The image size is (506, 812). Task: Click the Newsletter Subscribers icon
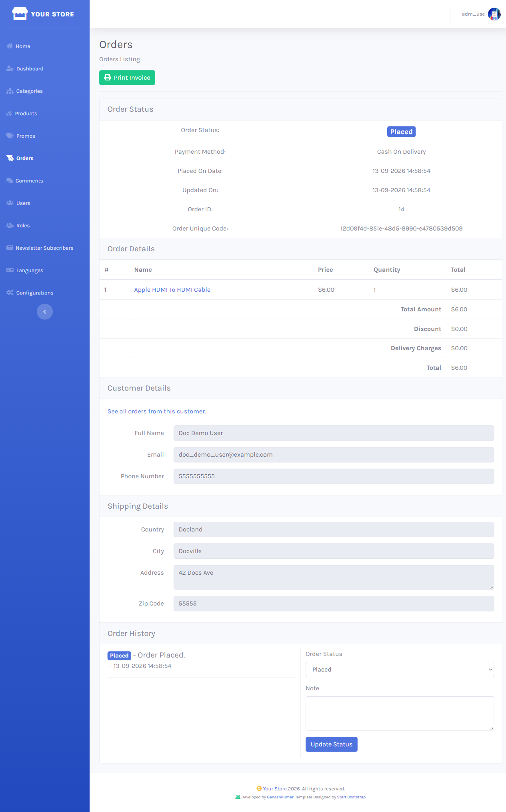point(10,248)
